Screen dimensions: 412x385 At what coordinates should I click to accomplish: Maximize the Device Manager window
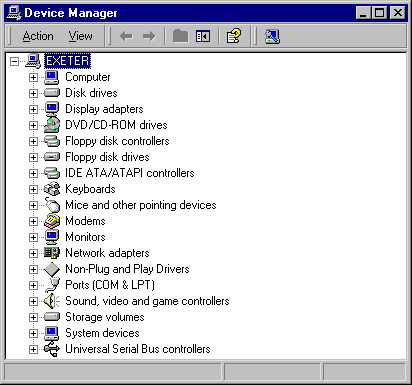(x=380, y=13)
